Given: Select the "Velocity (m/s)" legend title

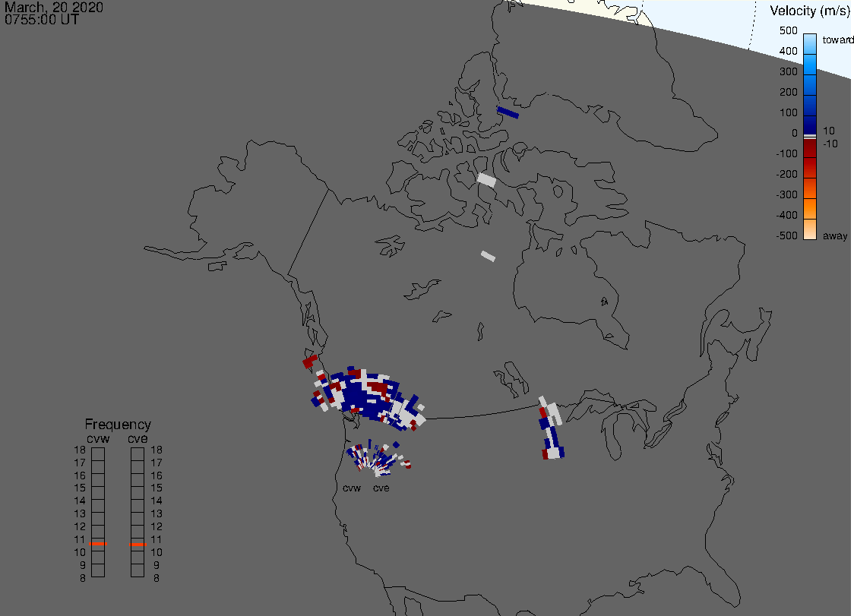Looking at the screenshot, I should (810, 11).
